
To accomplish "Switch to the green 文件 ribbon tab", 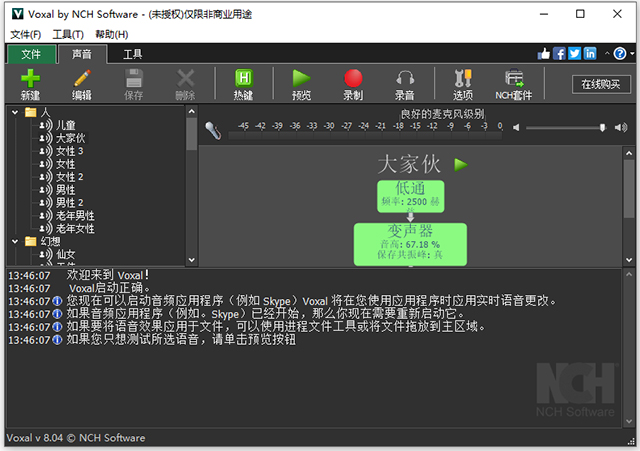I will coord(31,54).
